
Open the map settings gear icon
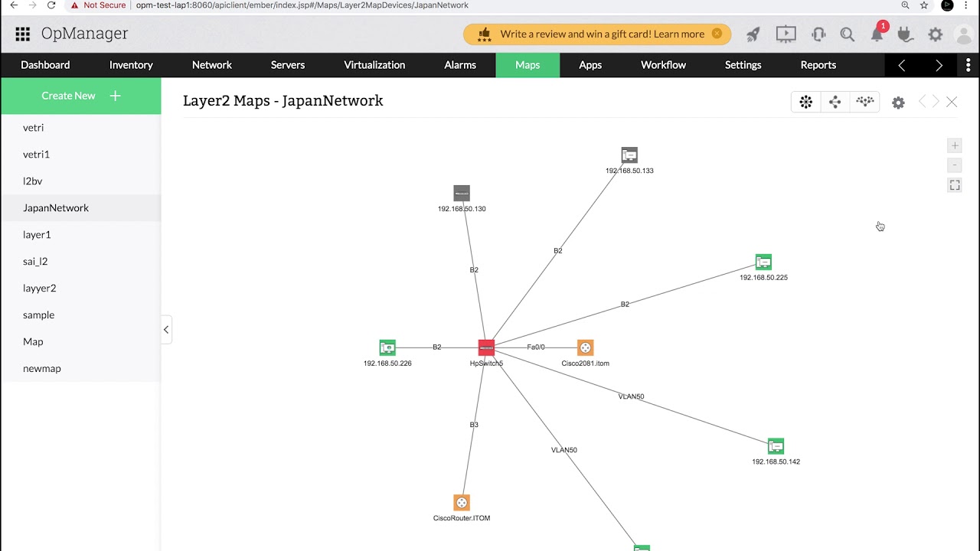(899, 103)
